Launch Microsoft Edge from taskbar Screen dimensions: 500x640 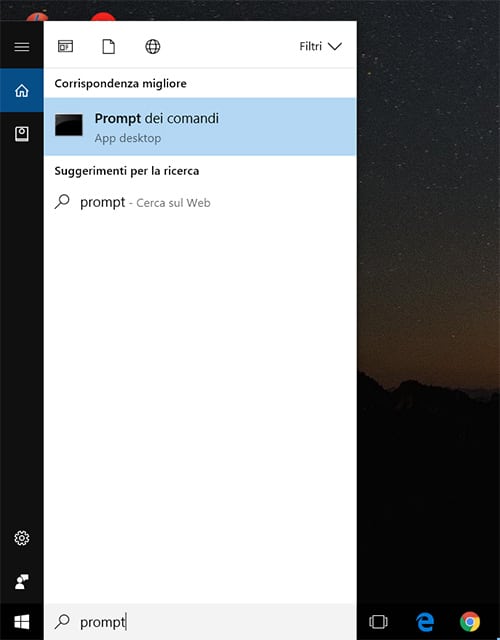coord(425,622)
